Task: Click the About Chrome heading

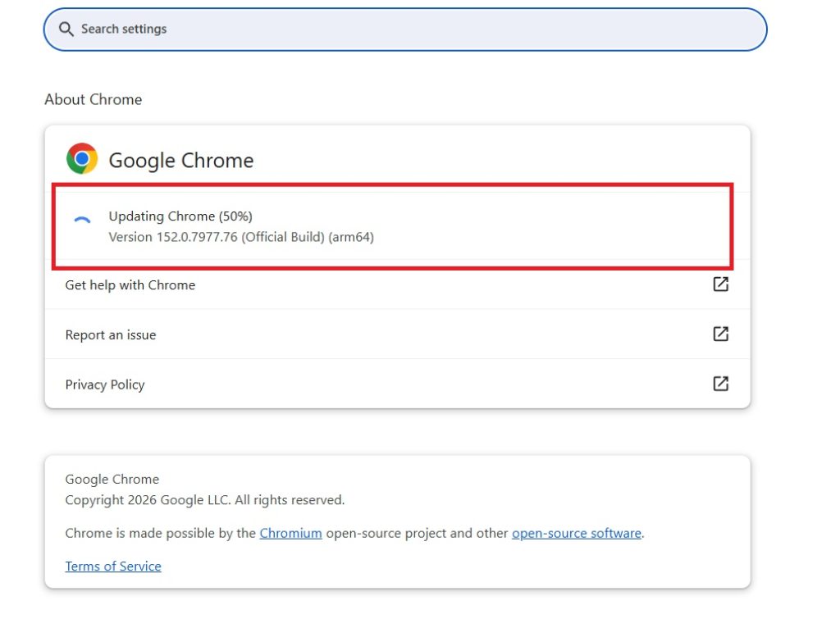Action: (x=94, y=99)
